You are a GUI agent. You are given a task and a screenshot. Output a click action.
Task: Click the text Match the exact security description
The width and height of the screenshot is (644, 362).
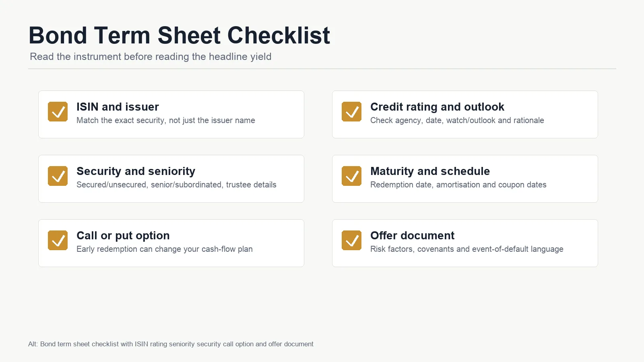[166, 120]
